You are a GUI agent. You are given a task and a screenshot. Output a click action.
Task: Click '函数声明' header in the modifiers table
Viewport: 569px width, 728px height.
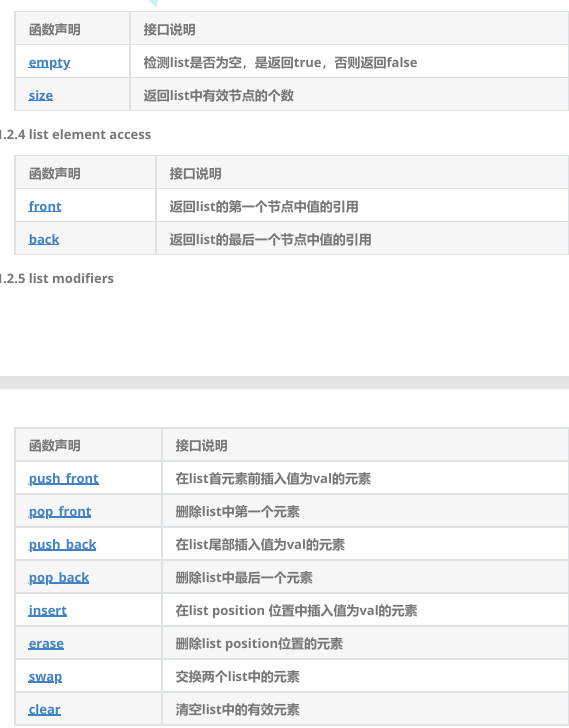coord(55,446)
